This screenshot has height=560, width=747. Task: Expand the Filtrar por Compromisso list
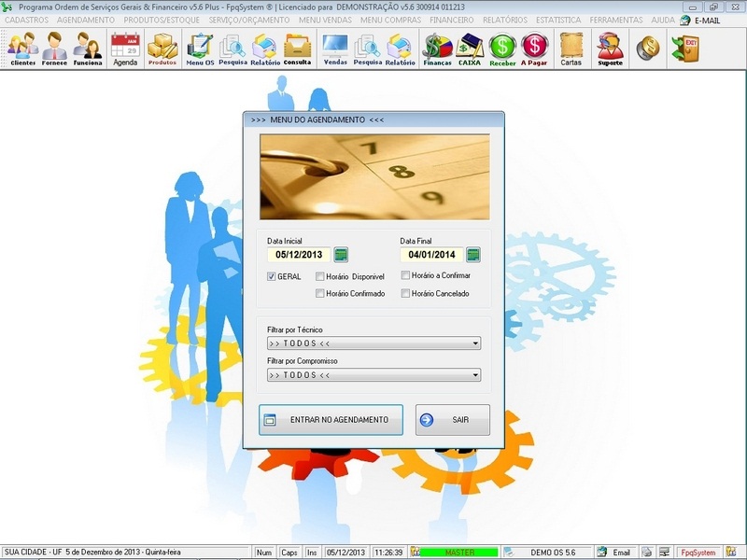(473, 374)
